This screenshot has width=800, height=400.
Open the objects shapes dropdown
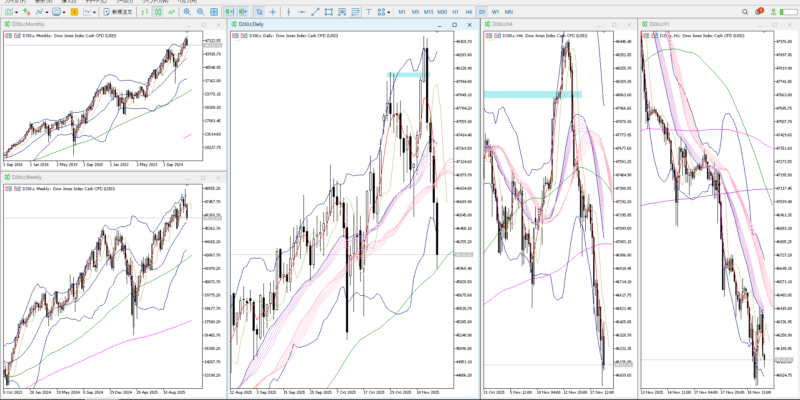pos(385,11)
